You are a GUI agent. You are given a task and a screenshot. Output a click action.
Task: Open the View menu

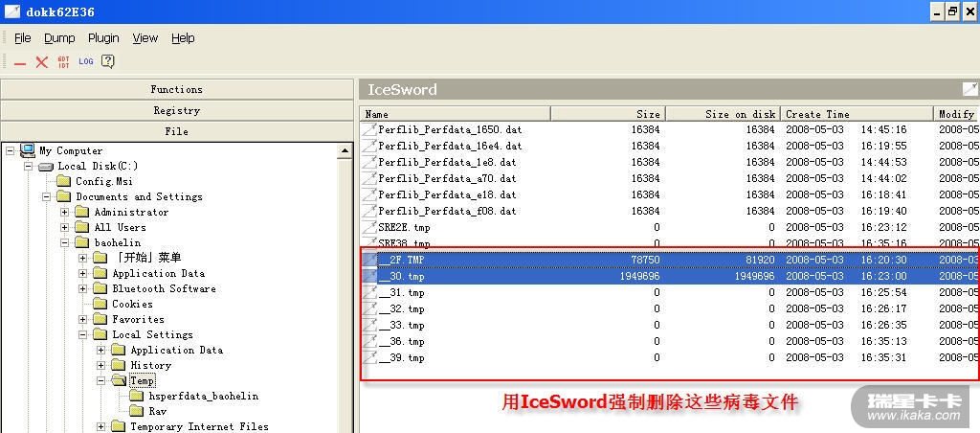[x=145, y=38]
